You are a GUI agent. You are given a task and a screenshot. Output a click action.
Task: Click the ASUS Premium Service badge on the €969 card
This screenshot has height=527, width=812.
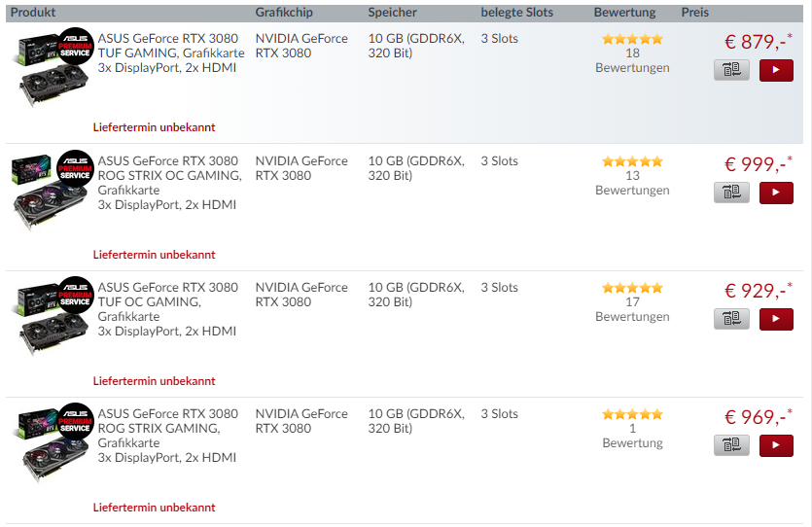[76, 421]
